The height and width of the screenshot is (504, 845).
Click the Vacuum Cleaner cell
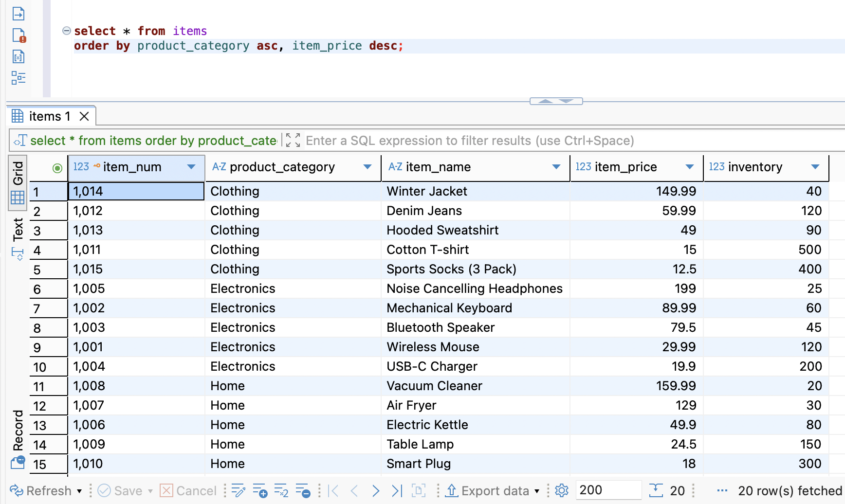476,386
